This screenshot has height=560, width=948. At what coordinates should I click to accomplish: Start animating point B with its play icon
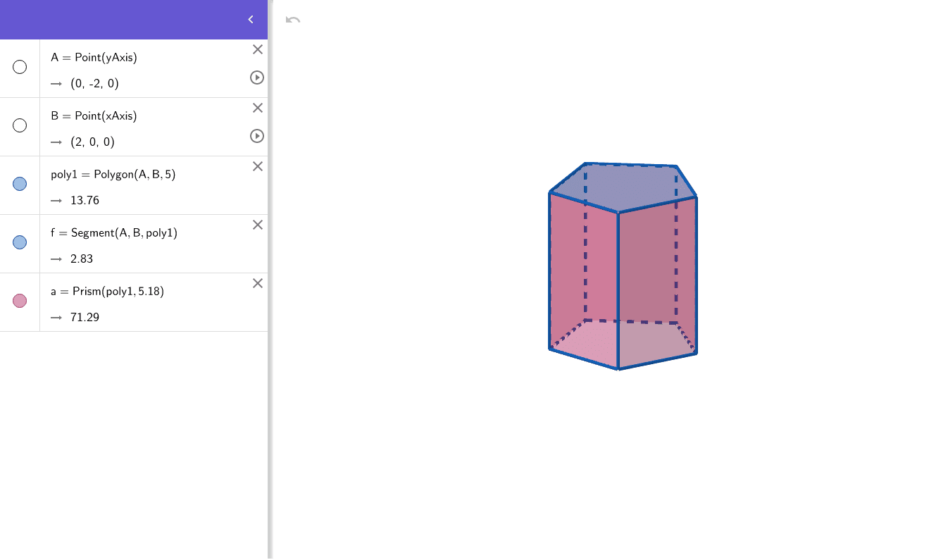[257, 136]
